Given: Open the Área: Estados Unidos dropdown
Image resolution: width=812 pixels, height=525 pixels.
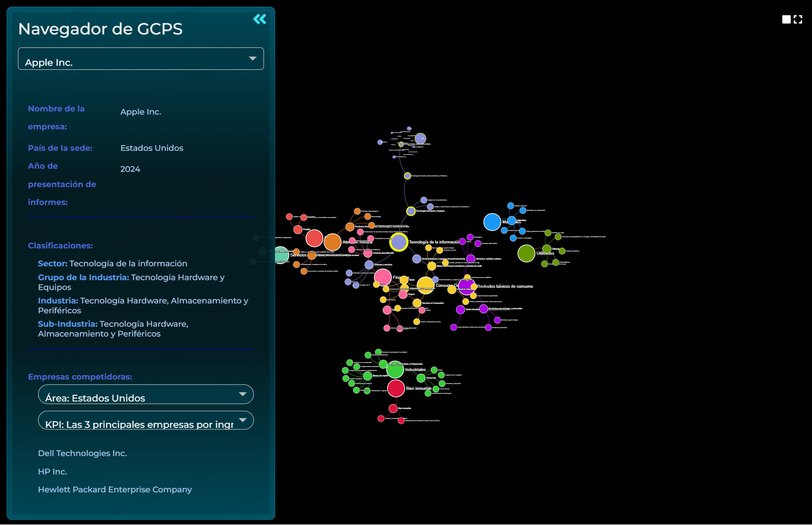Looking at the screenshot, I should click(146, 394).
